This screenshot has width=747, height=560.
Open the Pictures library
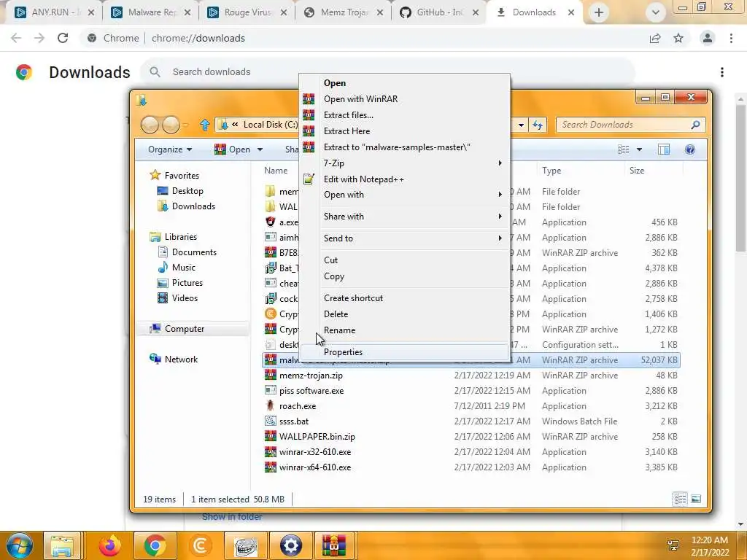[x=187, y=283]
